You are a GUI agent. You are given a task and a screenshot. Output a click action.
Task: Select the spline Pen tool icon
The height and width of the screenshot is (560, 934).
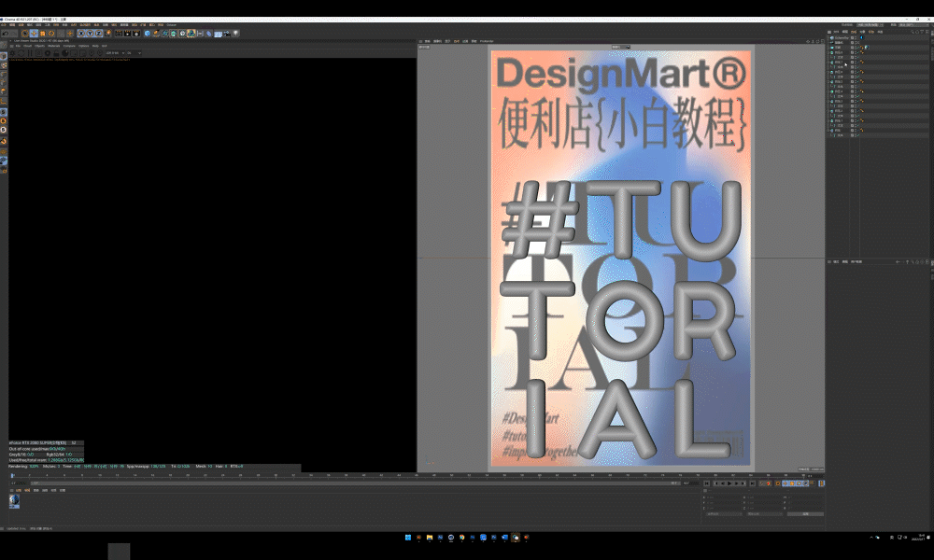click(155, 34)
